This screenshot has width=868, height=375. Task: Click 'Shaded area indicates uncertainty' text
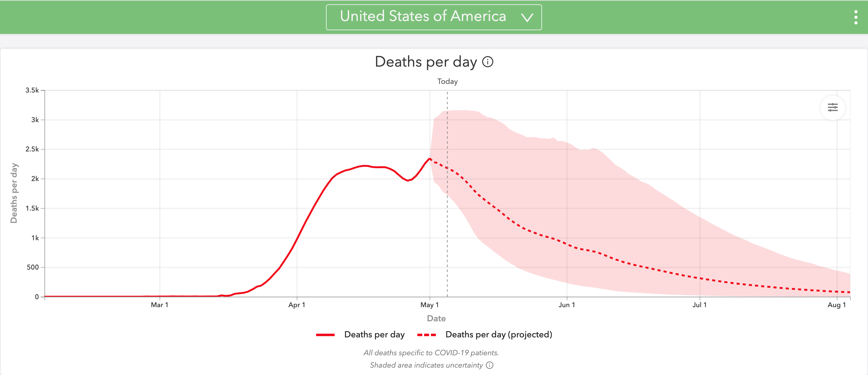(x=426, y=365)
